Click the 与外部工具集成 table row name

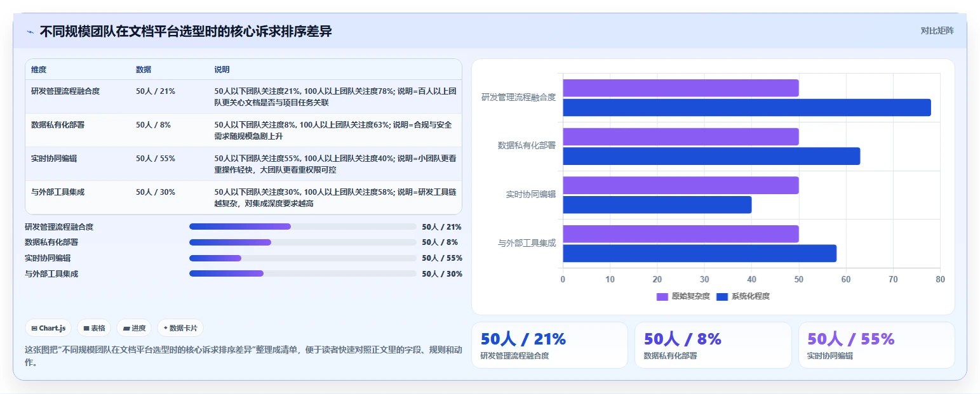pos(58,192)
